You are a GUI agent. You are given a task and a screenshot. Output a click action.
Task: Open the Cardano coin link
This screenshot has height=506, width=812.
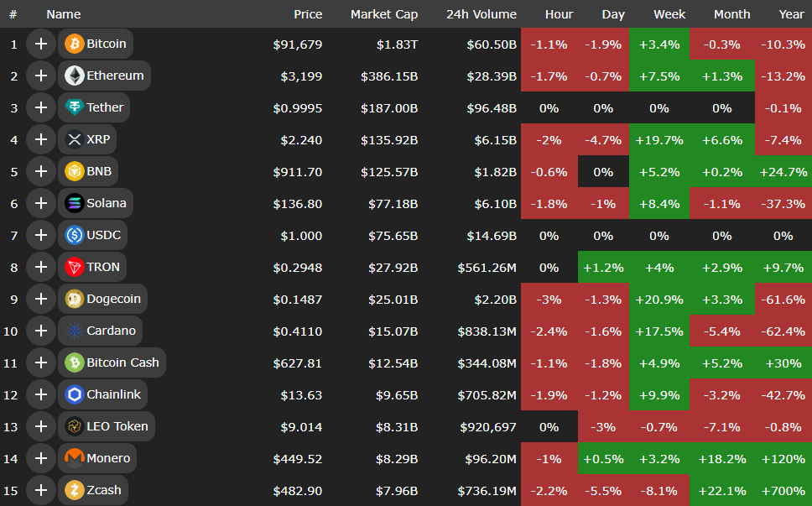click(111, 331)
